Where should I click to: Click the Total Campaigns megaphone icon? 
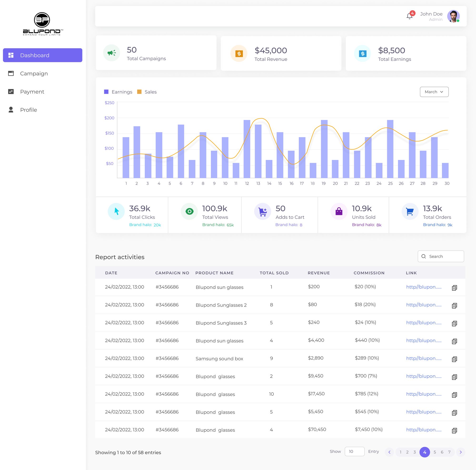[x=112, y=53]
